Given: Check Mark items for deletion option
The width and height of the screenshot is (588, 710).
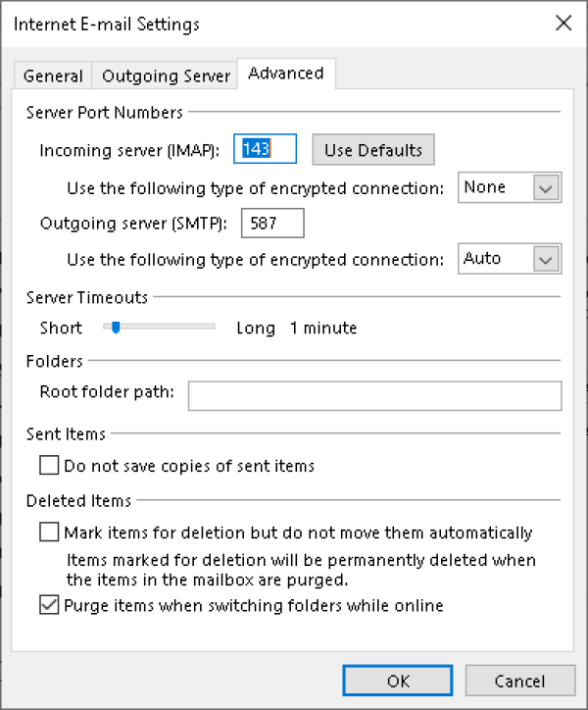Looking at the screenshot, I should [x=49, y=533].
